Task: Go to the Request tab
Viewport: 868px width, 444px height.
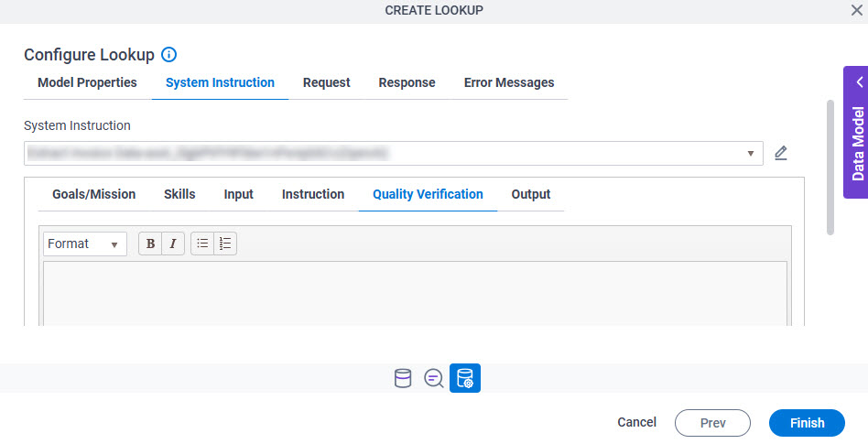Action: (327, 82)
